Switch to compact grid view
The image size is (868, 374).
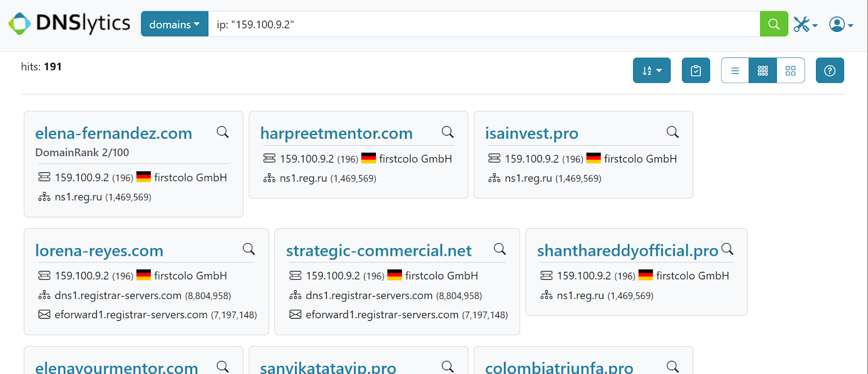(x=763, y=70)
